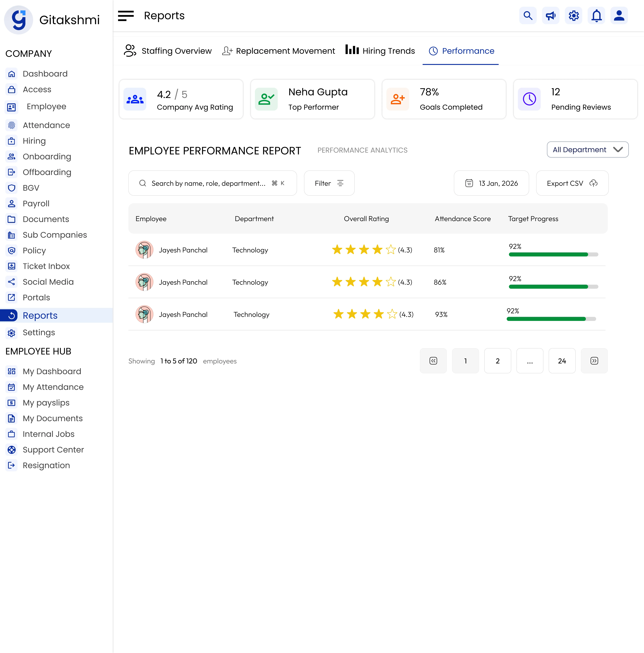
Task: Click the target progress bar in the 81% attendance row
Action: coord(554,255)
